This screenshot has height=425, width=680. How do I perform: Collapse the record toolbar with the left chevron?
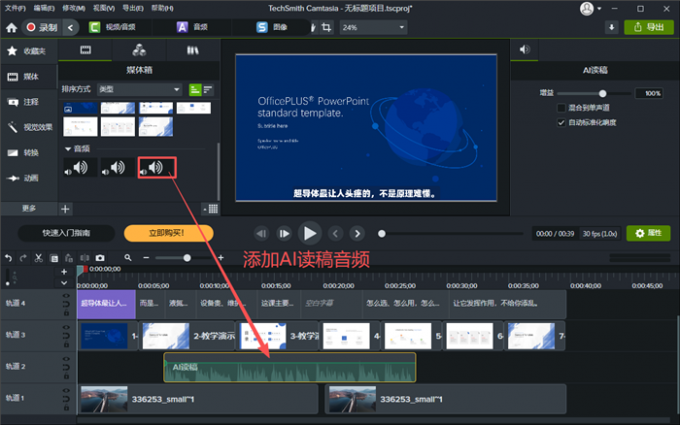(70, 27)
